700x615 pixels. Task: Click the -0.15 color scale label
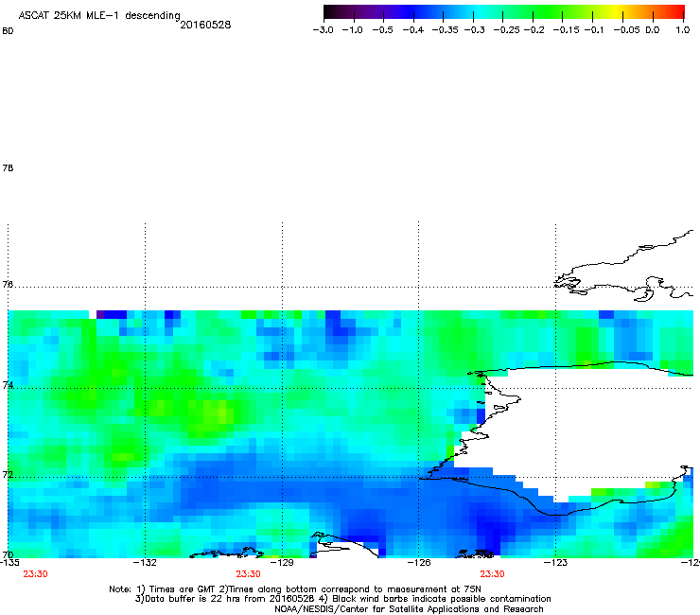pos(566,30)
